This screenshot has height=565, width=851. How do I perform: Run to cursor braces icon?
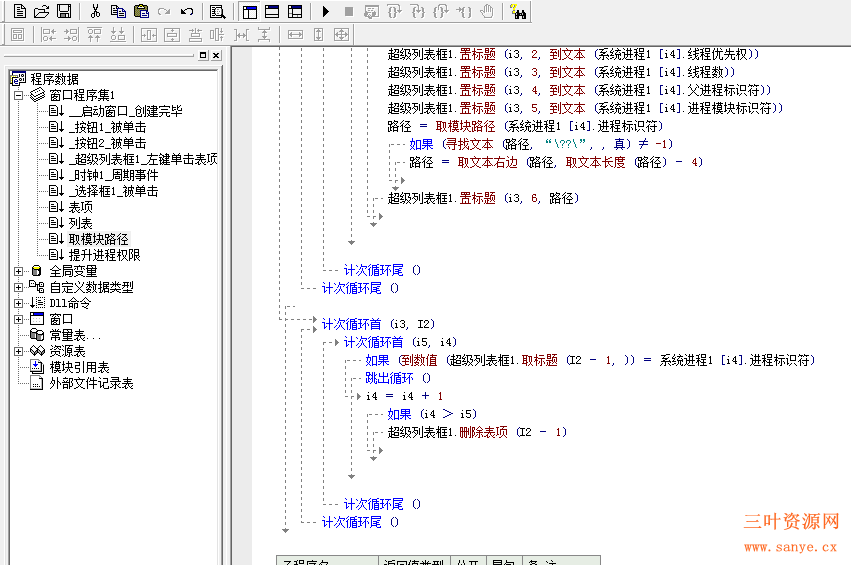(x=463, y=11)
